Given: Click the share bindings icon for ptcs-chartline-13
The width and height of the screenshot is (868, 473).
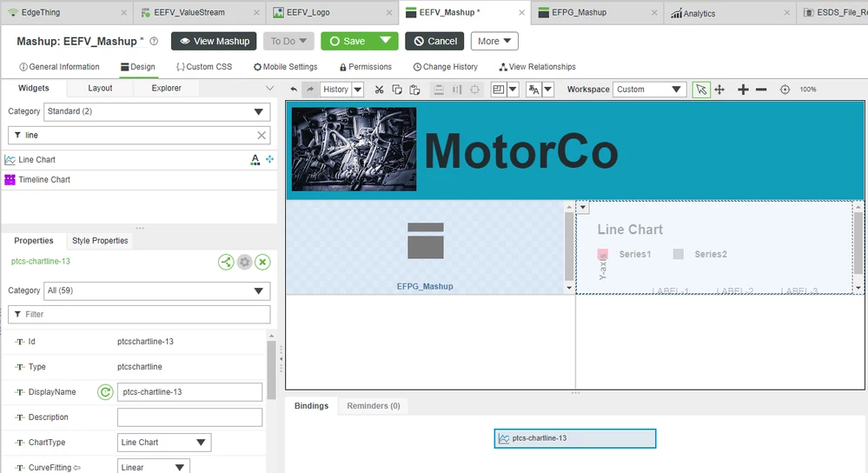Looking at the screenshot, I should (x=226, y=262).
